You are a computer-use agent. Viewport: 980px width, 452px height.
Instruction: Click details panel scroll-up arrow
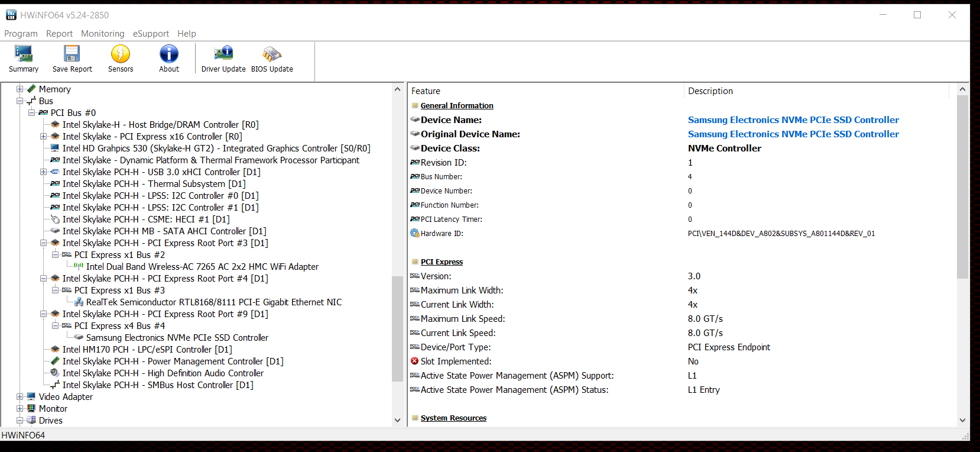click(962, 89)
